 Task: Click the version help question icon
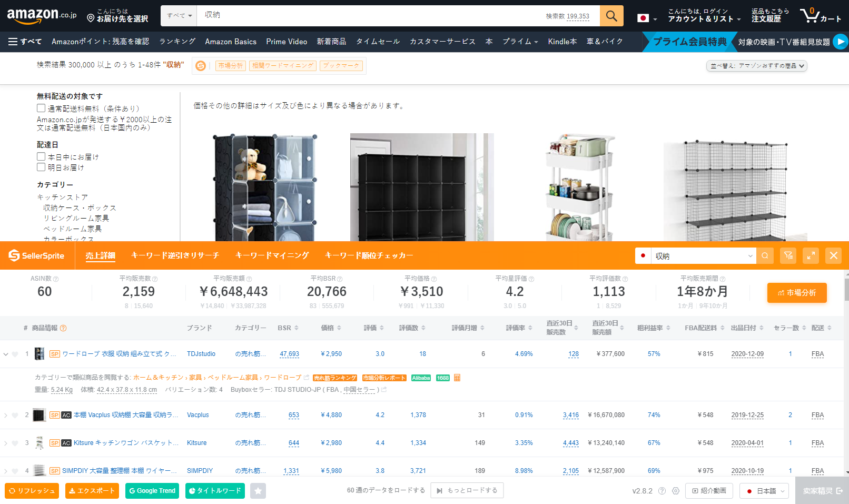pyautogui.click(x=662, y=491)
